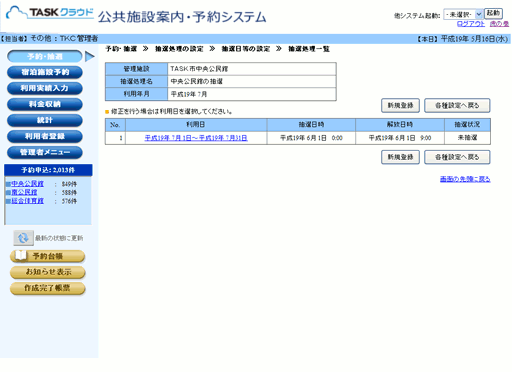Open the 他システム起動 未選択 dropdown
The image size is (512, 372).
463,14
